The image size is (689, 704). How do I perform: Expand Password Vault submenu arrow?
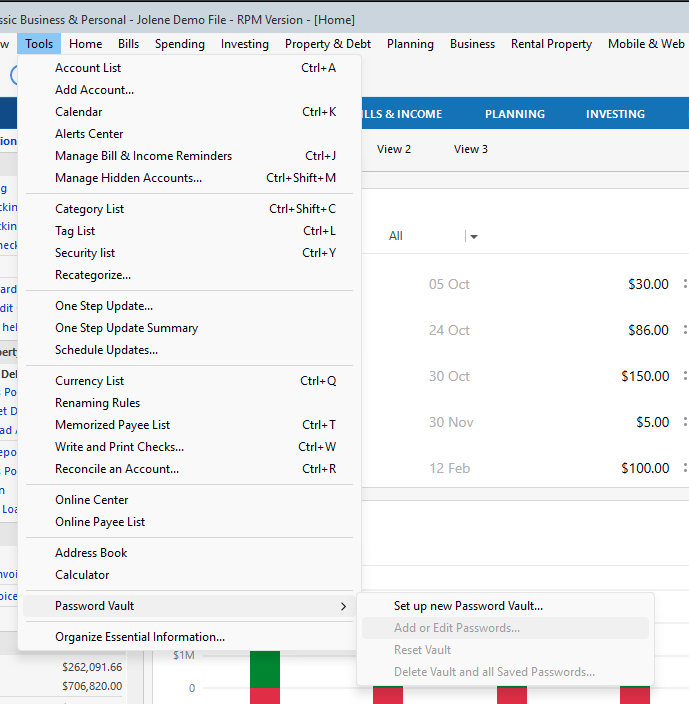pyautogui.click(x=343, y=606)
